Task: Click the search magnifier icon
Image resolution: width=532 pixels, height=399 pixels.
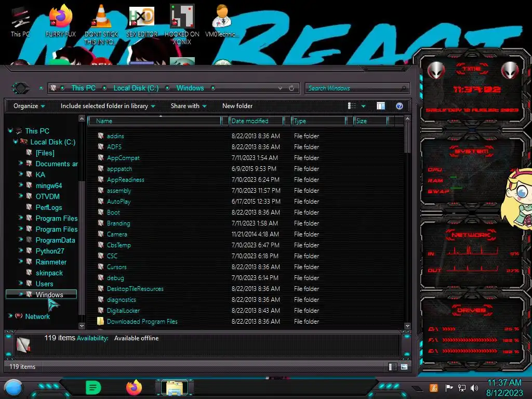Action: 403,88
